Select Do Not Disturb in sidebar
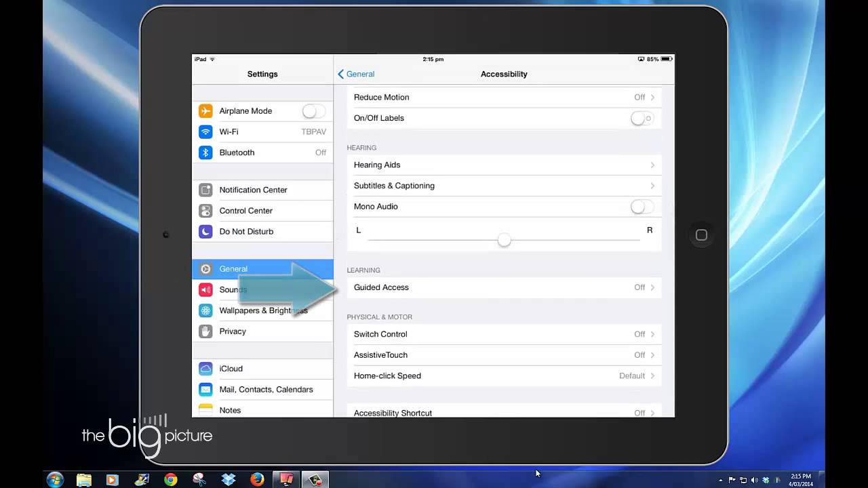The width and height of the screenshot is (868, 488). pos(263,232)
